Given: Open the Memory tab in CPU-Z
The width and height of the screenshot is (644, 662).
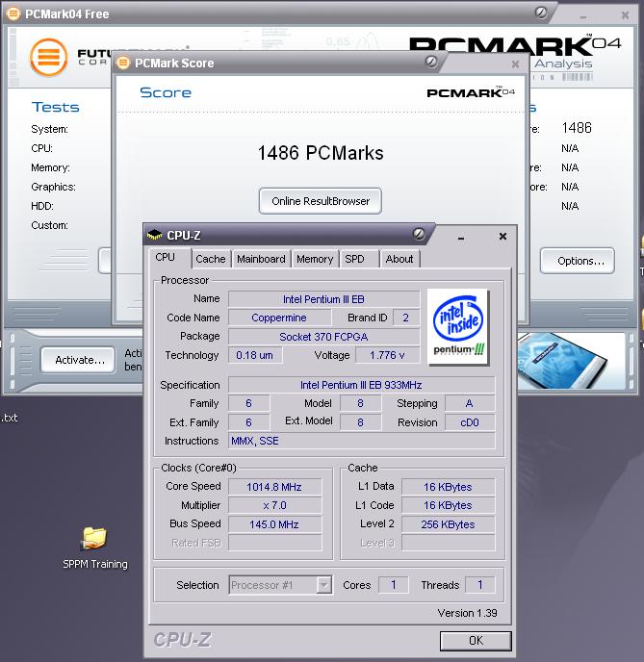Looking at the screenshot, I should [x=315, y=259].
